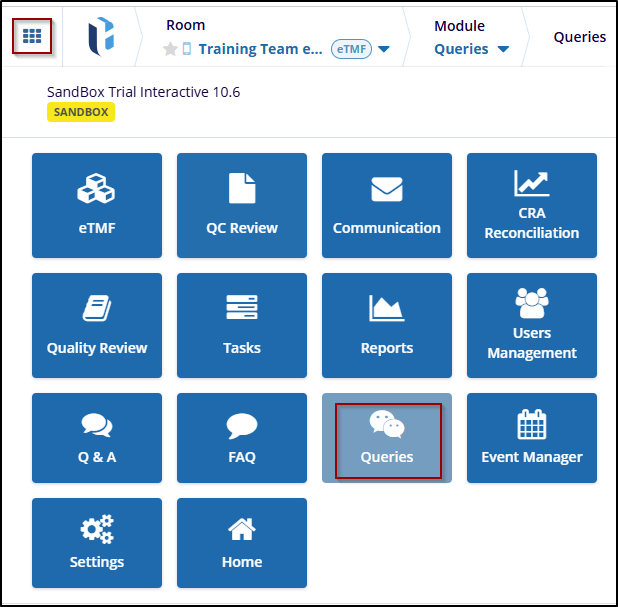
Task: Expand the Room dropdown arrow
Action: point(384,50)
